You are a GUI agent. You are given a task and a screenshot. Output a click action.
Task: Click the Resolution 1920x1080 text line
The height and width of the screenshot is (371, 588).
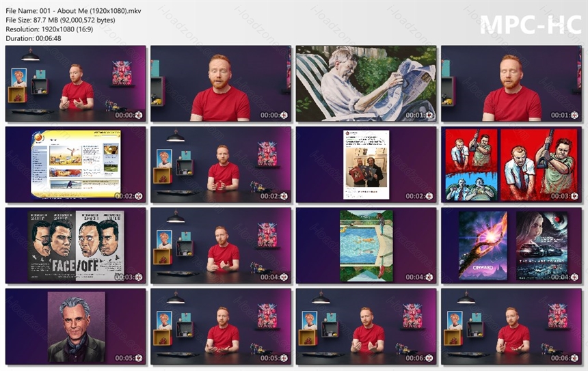49,29
